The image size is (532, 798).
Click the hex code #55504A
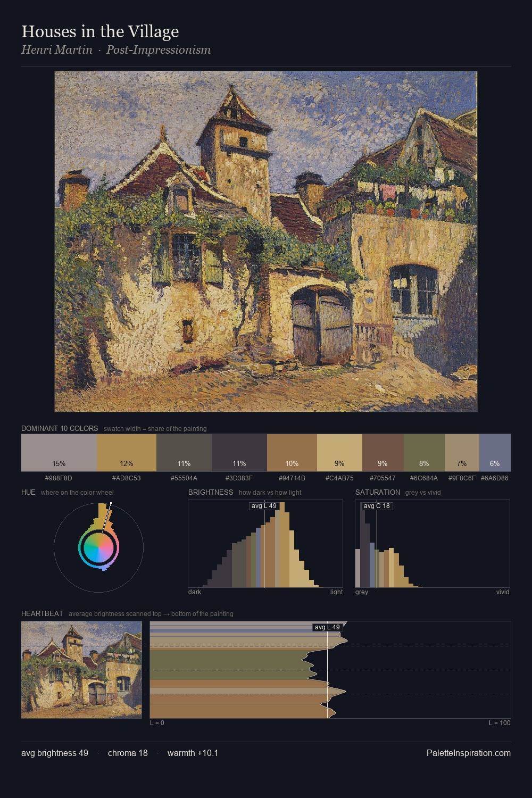184,478
